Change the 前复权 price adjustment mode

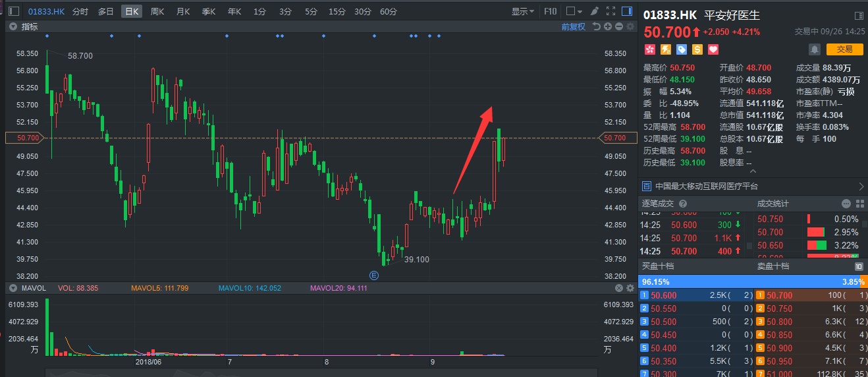[x=573, y=26]
